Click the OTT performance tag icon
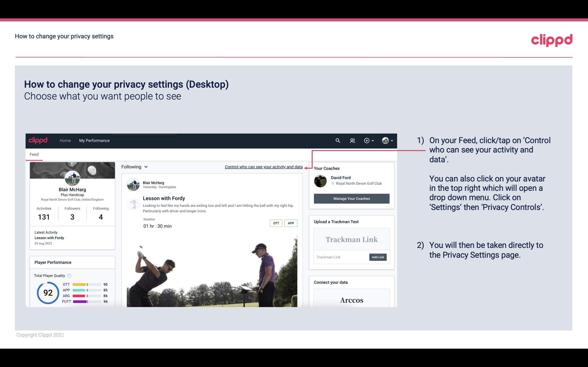 (275, 223)
